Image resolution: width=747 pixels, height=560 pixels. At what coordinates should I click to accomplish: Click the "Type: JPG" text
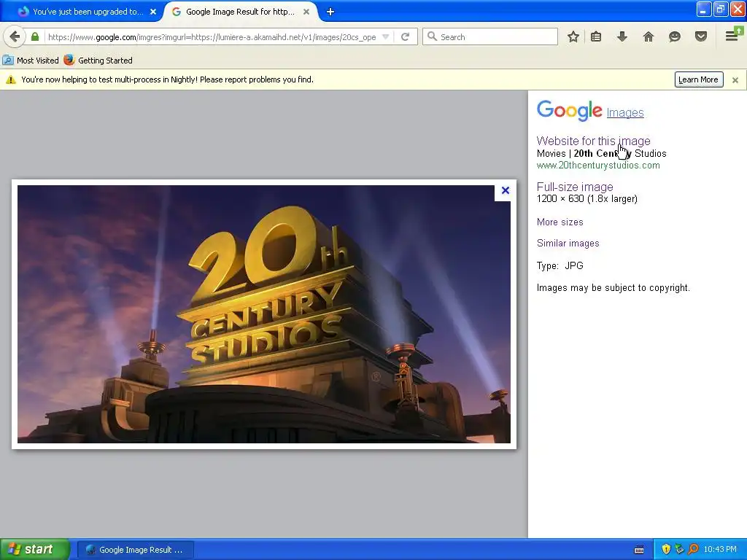click(560, 265)
